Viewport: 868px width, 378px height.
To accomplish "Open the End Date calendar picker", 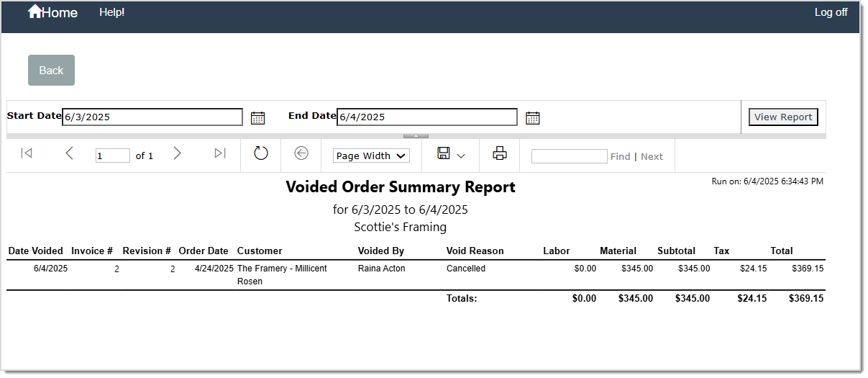I will tap(532, 117).
